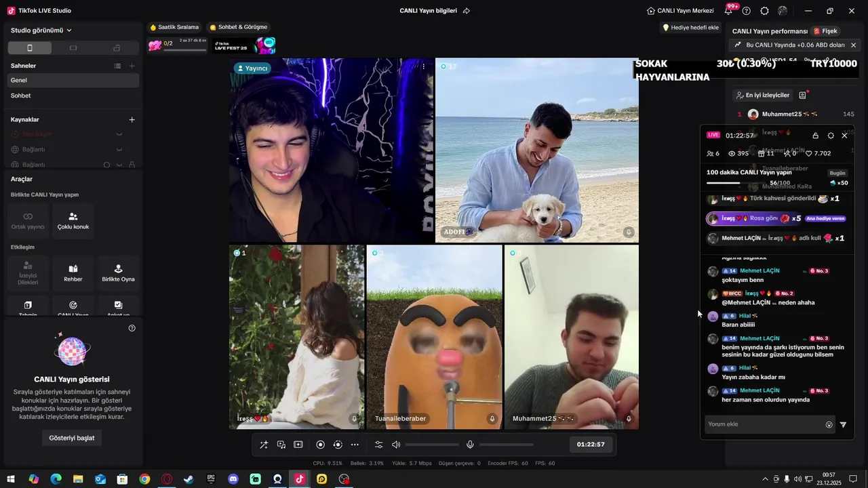This screenshot has width=868, height=488.
Task: Click the Yorum ekle comment field
Action: [x=763, y=424]
